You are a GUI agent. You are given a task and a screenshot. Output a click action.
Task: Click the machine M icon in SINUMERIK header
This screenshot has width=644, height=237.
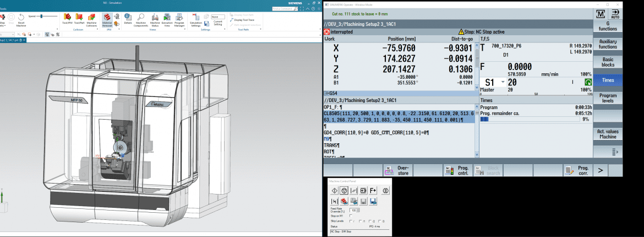coord(601,14)
